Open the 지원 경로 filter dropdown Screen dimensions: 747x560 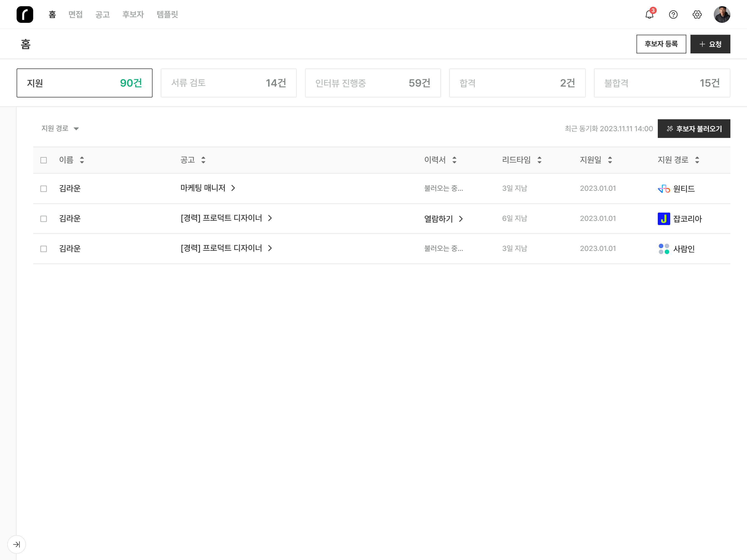coord(60,129)
